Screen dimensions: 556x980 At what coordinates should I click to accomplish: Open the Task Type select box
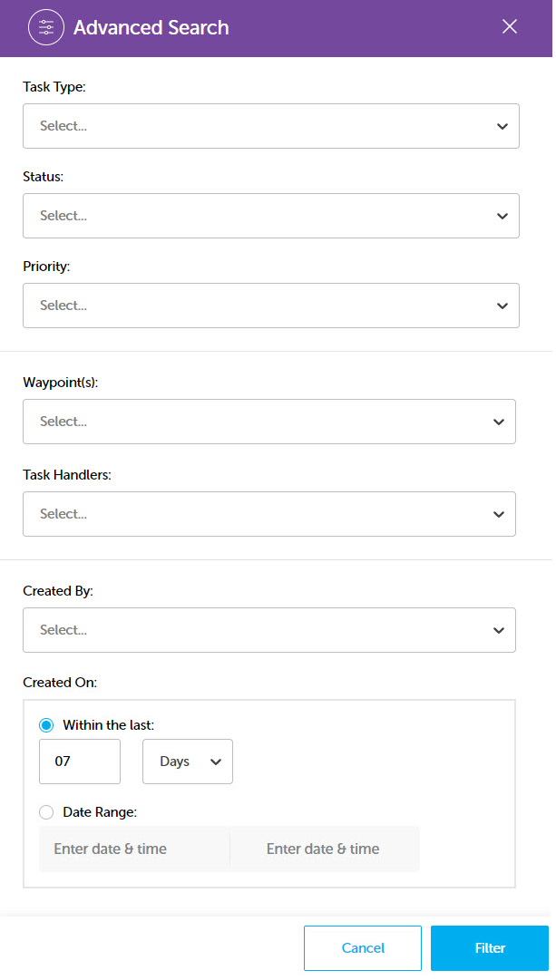pyautogui.click(x=271, y=126)
